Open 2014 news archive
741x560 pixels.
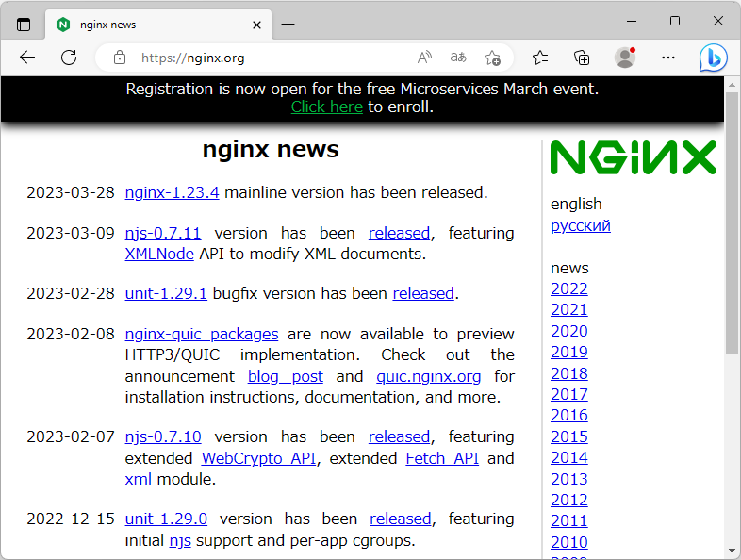point(569,457)
